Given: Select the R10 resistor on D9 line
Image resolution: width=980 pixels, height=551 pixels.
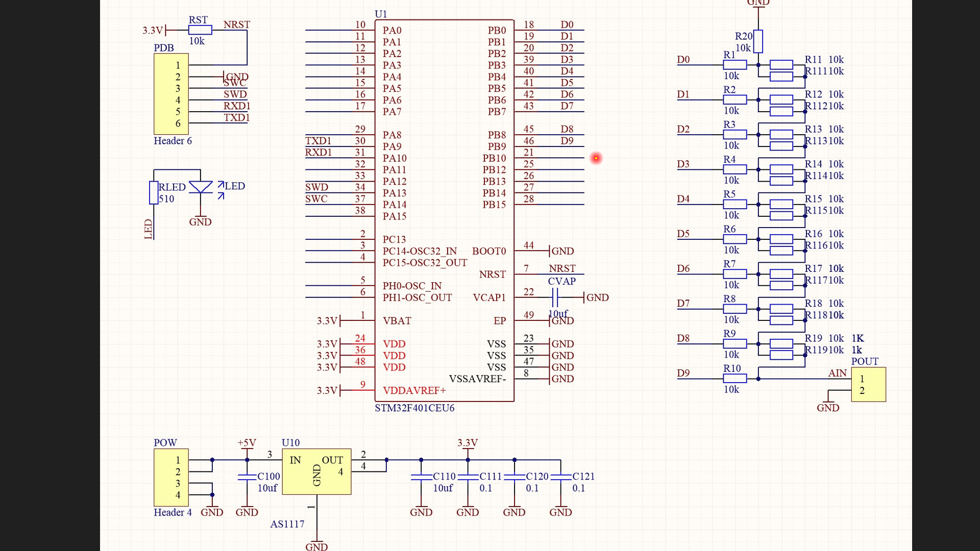Looking at the screenshot, I should click(x=734, y=379).
